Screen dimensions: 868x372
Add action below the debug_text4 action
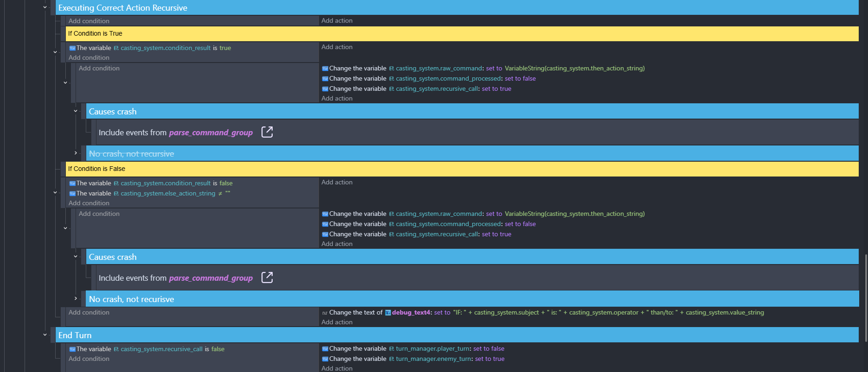337,322
